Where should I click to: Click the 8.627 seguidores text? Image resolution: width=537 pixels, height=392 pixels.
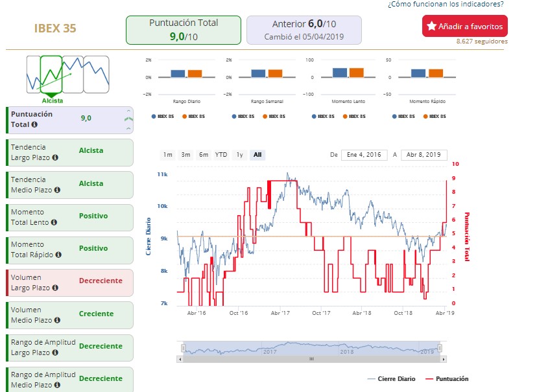pyautogui.click(x=482, y=41)
